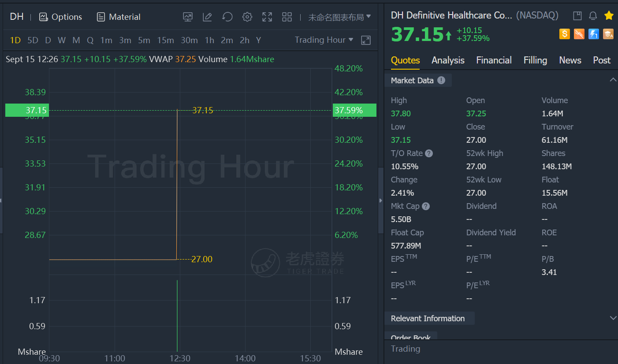Click the large 37.15 last price
The height and width of the screenshot is (364, 618).
point(417,34)
